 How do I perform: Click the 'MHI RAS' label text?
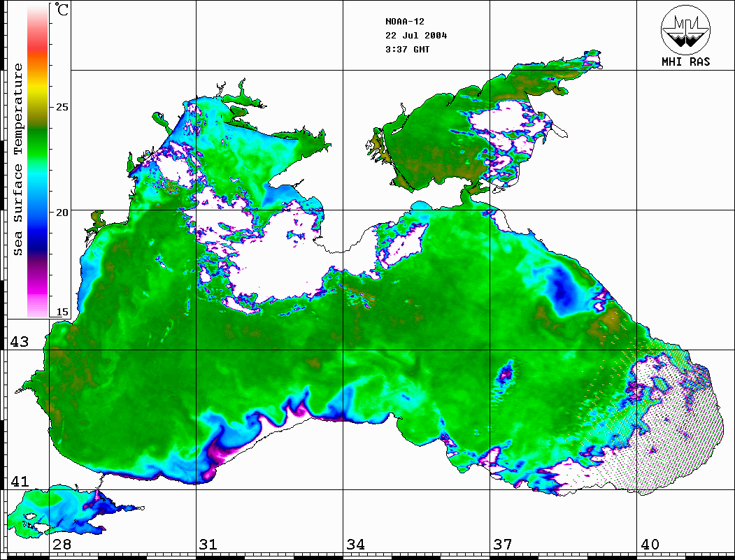point(685,62)
